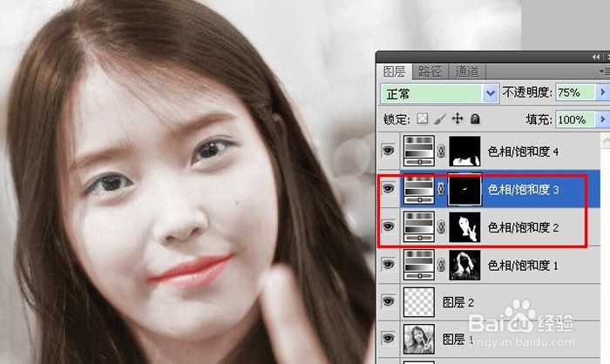
Task: Select layer name 色相/饱和度 2
Action: click(523, 227)
